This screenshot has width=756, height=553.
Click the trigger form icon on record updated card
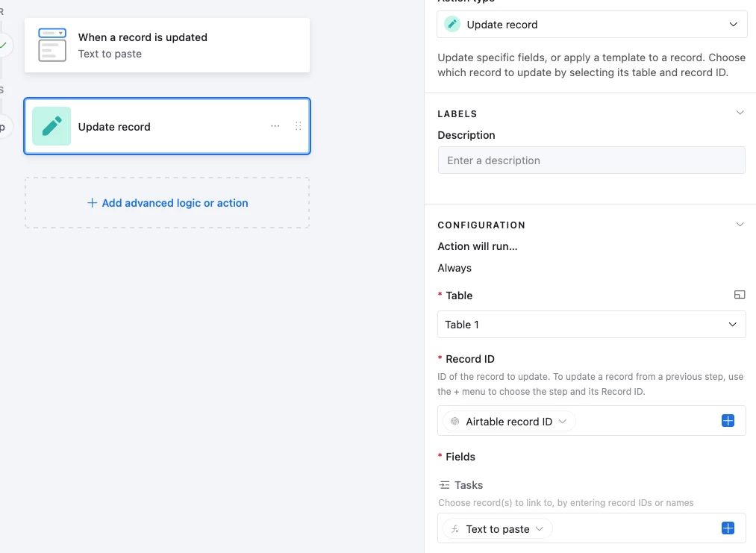click(52, 46)
